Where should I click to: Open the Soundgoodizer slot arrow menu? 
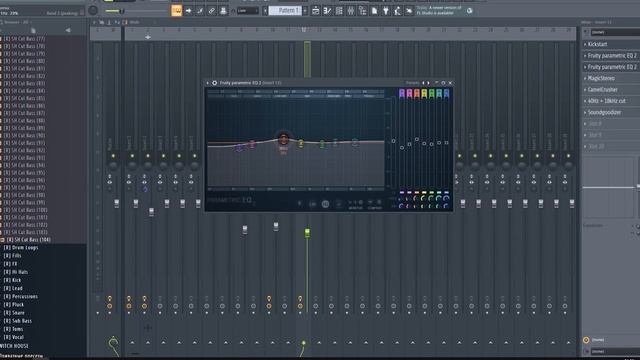[585, 112]
